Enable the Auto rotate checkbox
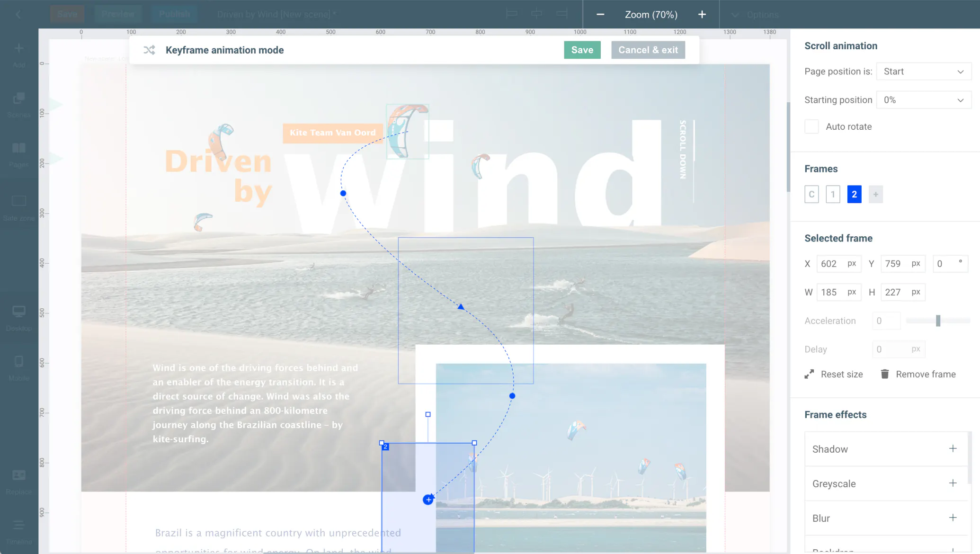Image resolution: width=980 pixels, height=554 pixels. (811, 126)
